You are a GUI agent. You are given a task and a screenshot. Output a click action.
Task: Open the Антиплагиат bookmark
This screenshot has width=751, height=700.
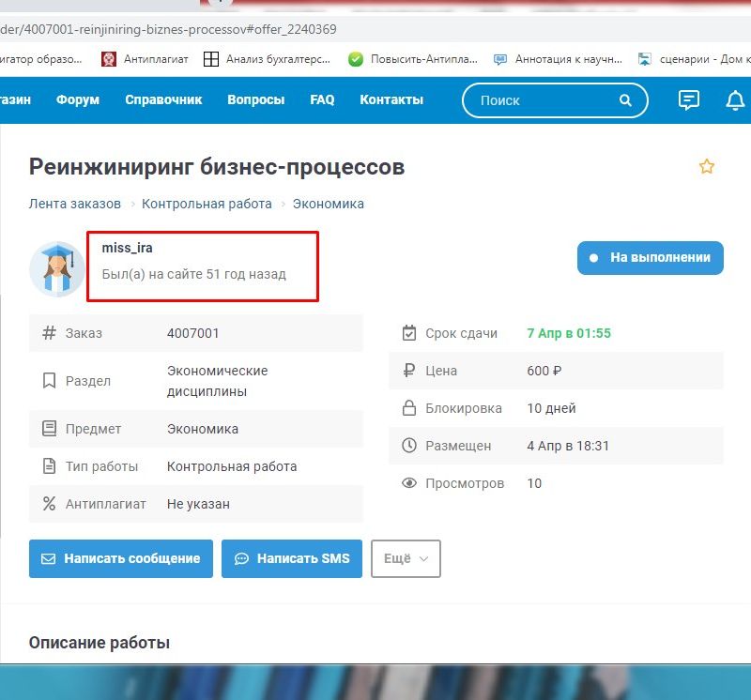point(146,59)
